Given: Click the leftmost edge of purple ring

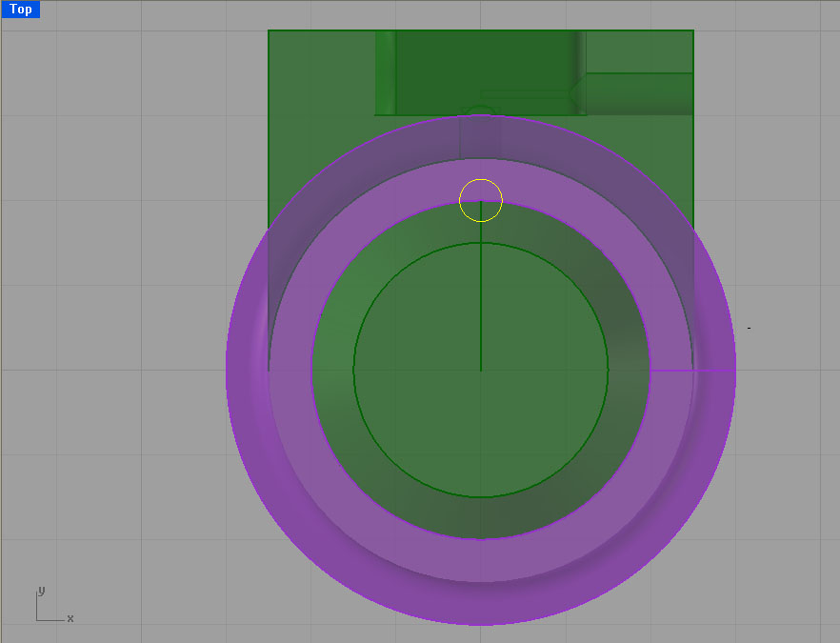Looking at the screenshot, I should tap(228, 371).
